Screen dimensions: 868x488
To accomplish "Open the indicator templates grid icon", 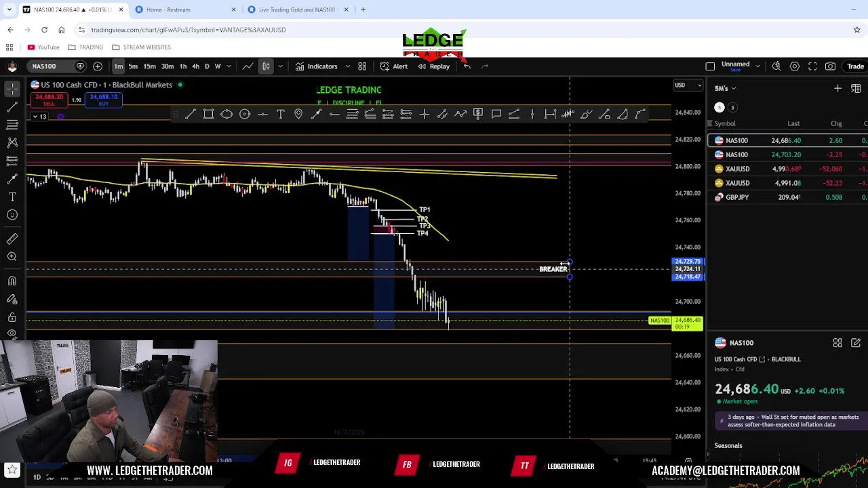I will (x=362, y=66).
